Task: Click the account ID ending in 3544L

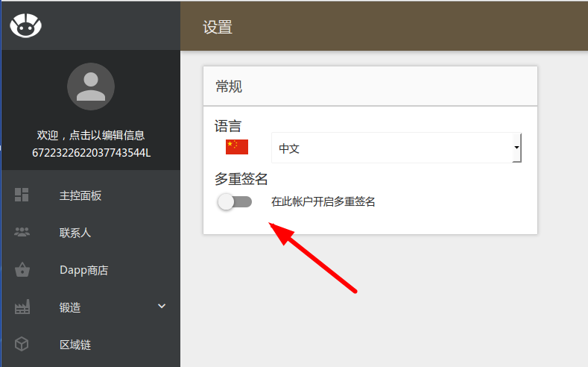Action: click(91, 152)
